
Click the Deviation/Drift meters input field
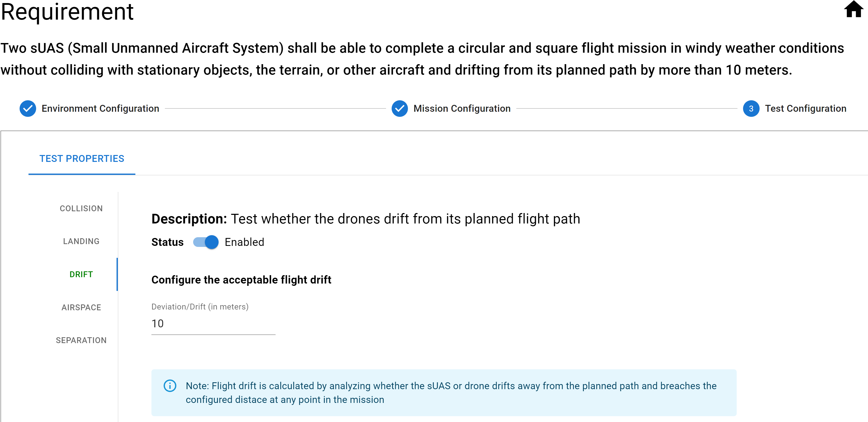(213, 323)
